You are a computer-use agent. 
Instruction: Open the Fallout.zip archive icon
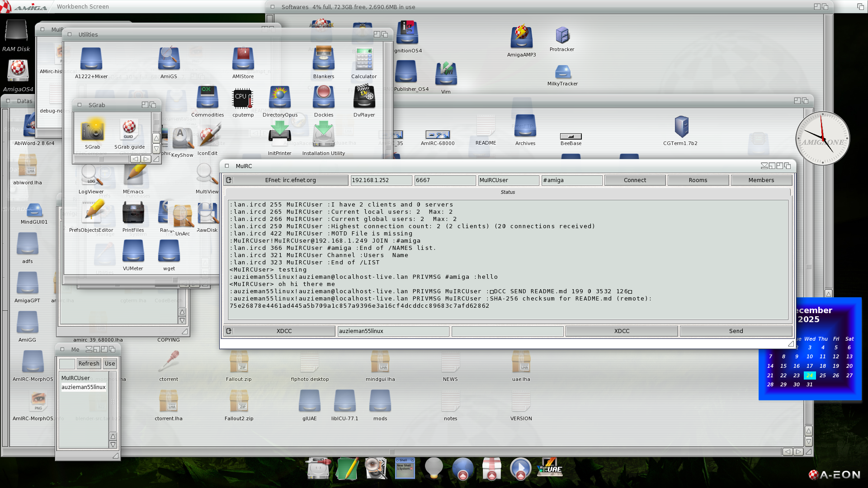coord(239,362)
